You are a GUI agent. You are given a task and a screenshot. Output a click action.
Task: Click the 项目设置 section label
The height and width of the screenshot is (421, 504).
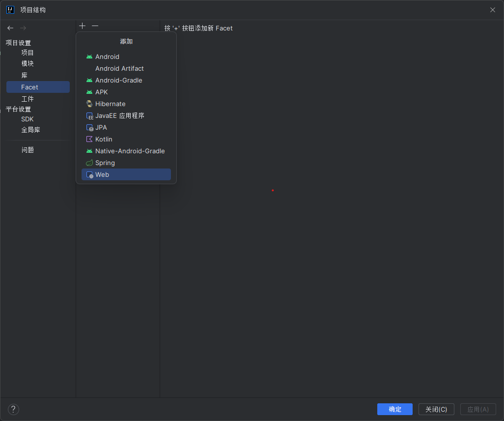click(x=18, y=43)
